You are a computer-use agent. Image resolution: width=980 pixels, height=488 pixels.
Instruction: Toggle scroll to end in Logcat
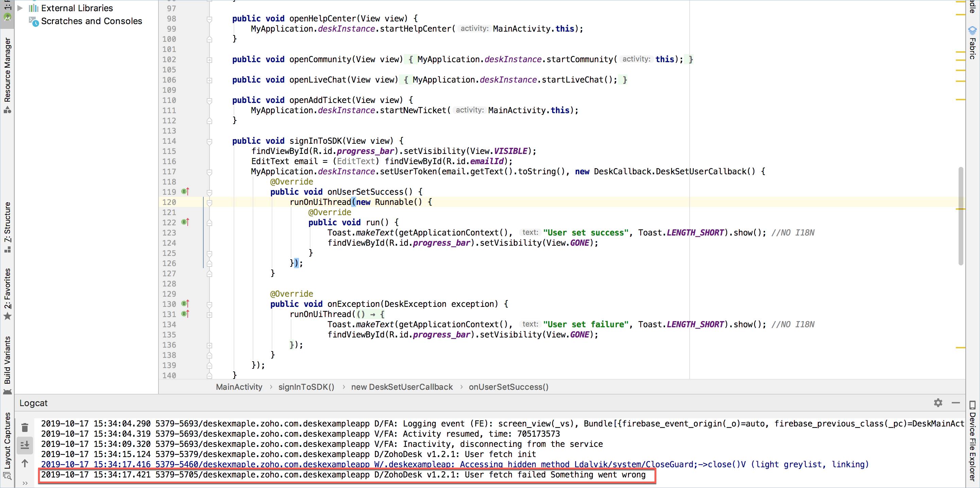(x=25, y=445)
